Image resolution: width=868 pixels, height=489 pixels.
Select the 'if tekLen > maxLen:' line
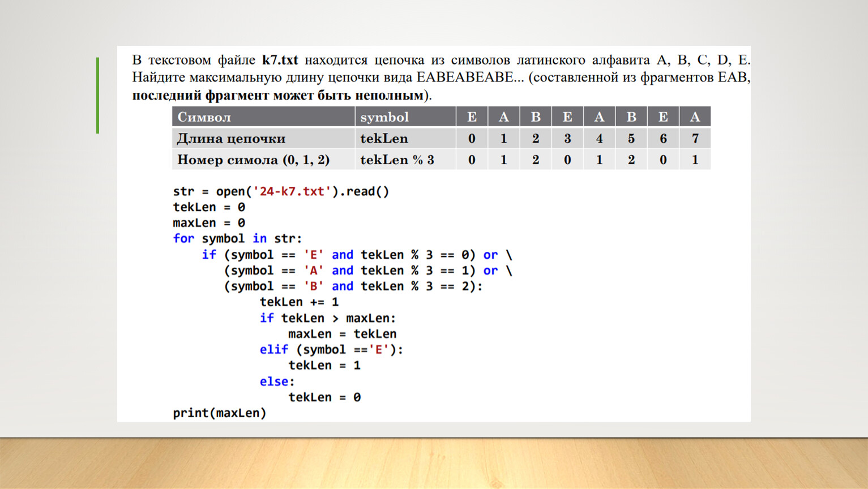coord(328,318)
